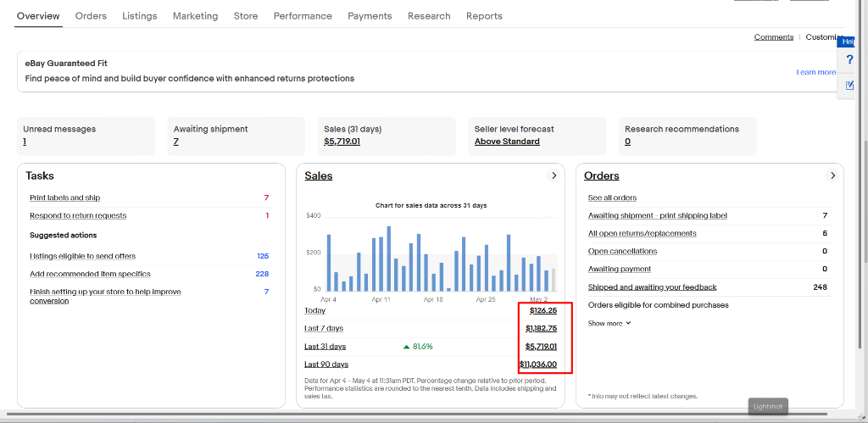Click the Sales card heading
The width and height of the screenshot is (868, 423).
point(319,175)
